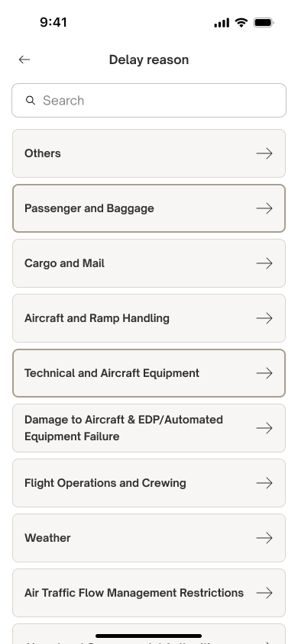Open Air Traffic Flow Management Restrictions
The image size is (298, 644).
[149, 593]
